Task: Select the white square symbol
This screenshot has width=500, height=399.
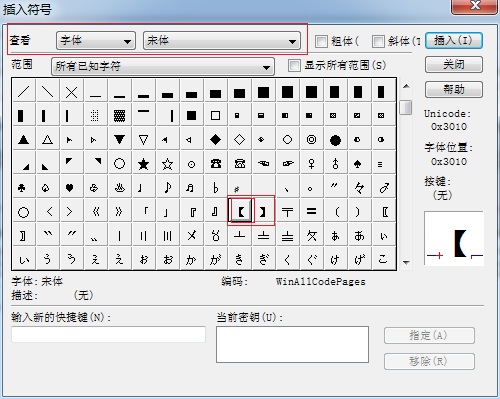Action: 215,116
